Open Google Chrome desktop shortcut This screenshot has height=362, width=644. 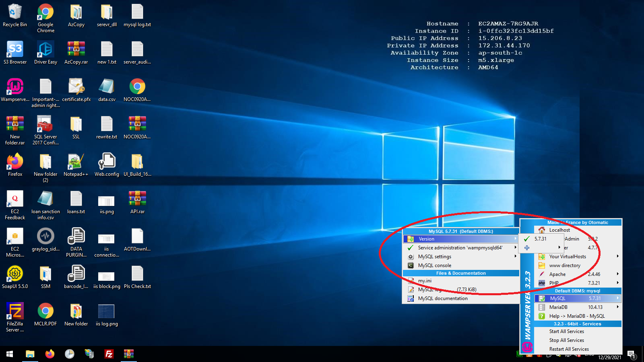coord(45,19)
